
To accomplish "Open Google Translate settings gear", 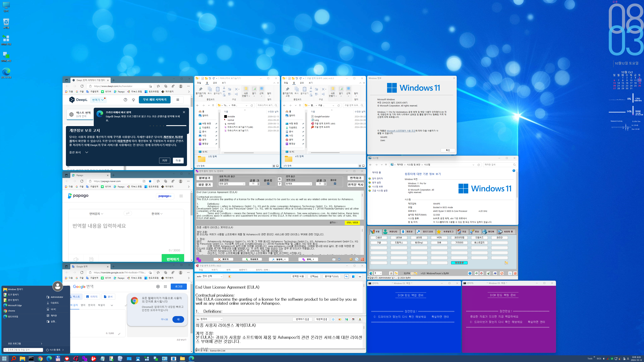I will pos(158,287).
